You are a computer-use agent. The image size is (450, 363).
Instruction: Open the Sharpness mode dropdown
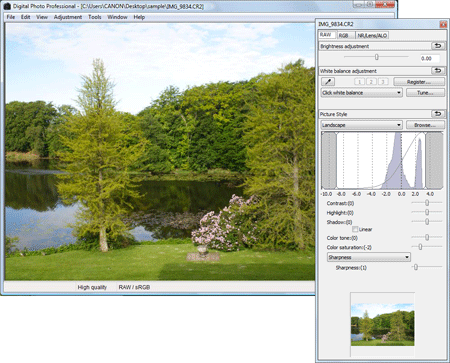[x=369, y=257]
